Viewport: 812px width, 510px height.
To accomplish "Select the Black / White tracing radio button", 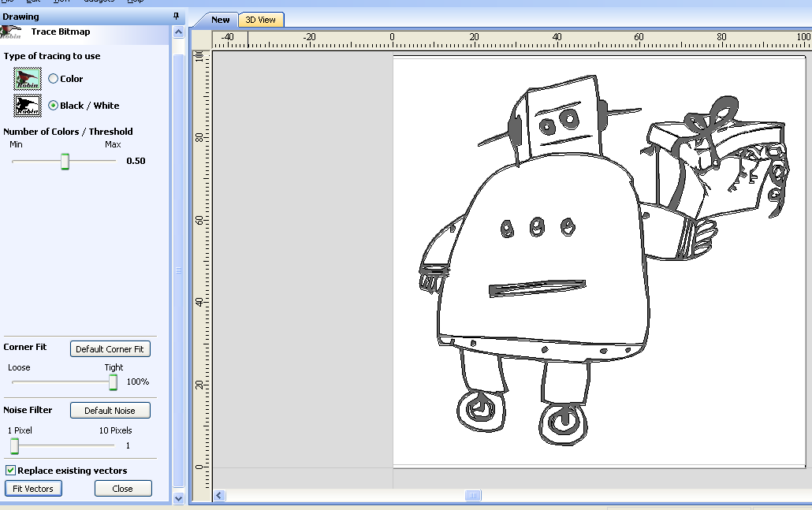I will (51, 105).
